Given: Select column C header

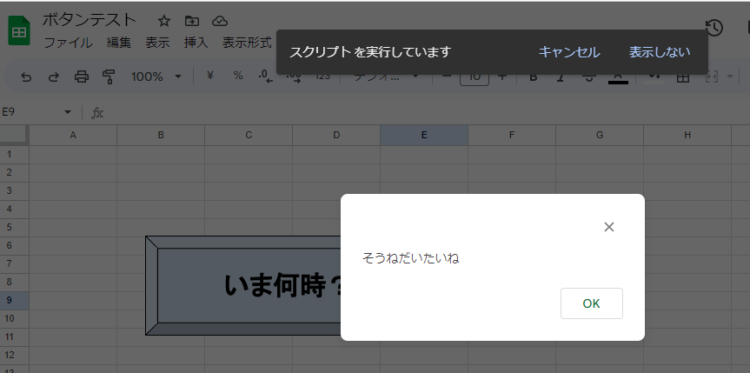Looking at the screenshot, I should [x=249, y=135].
